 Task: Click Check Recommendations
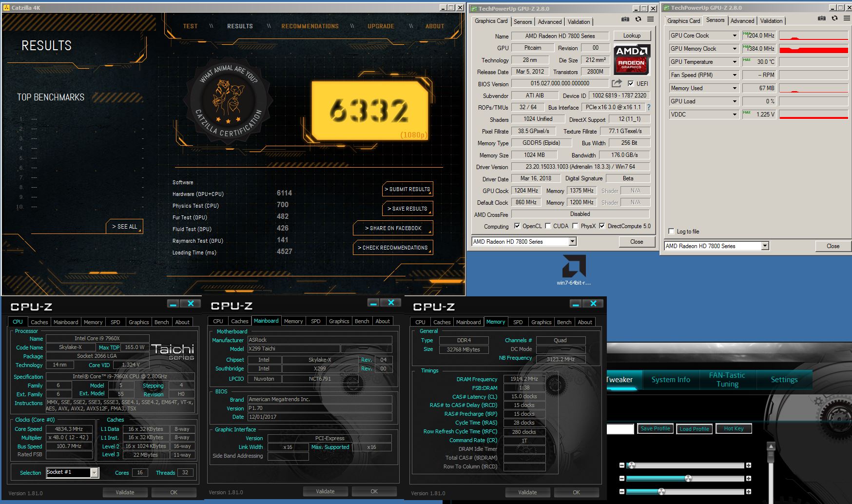click(393, 248)
